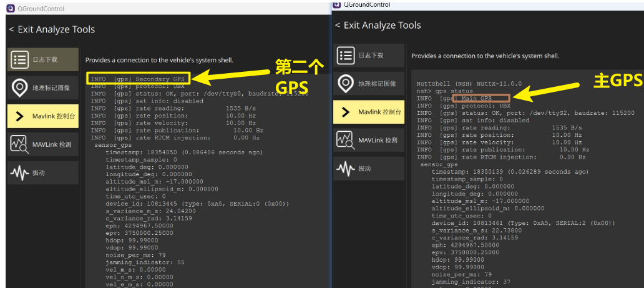The width and height of the screenshot is (644, 288).
Task: Click the console chevron icon in left window
Action: point(19,116)
